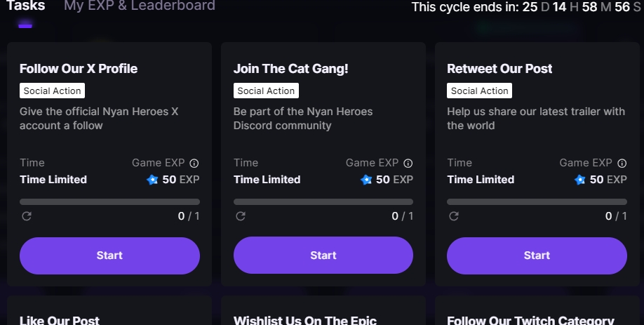This screenshot has height=325, width=644.
Task: Open the Follow Our Twitch Category card
Action: point(530,319)
